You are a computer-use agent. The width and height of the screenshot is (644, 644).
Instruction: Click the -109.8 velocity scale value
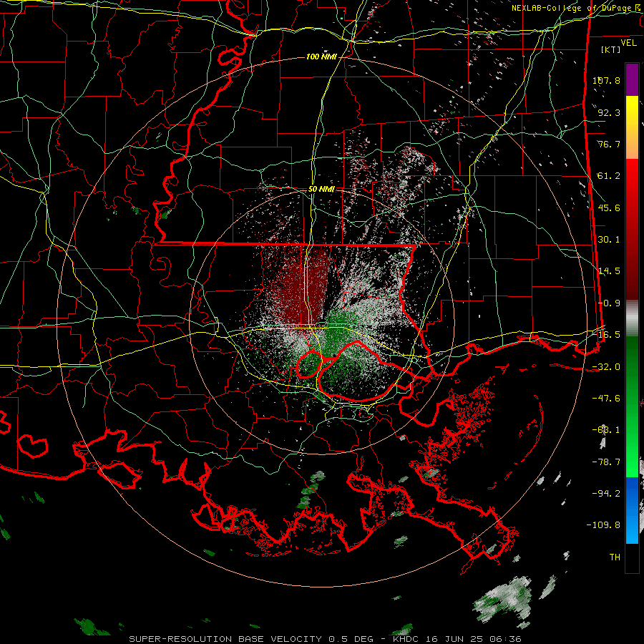click(603, 525)
